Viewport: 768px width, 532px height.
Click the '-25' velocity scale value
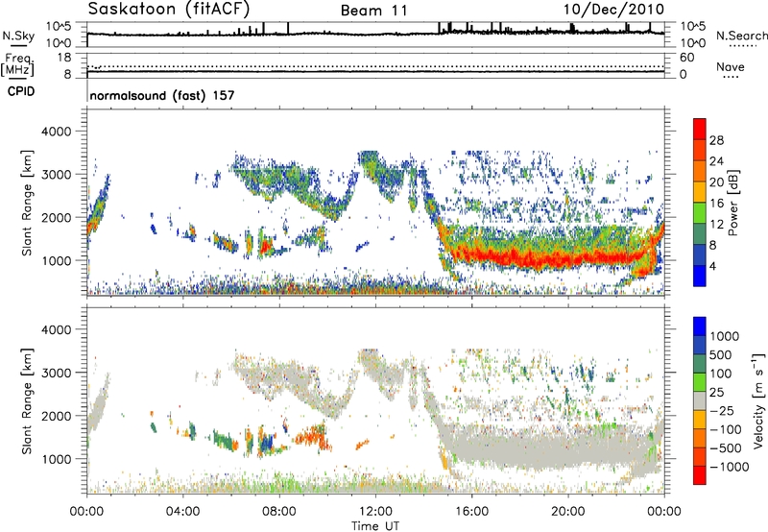721,410
